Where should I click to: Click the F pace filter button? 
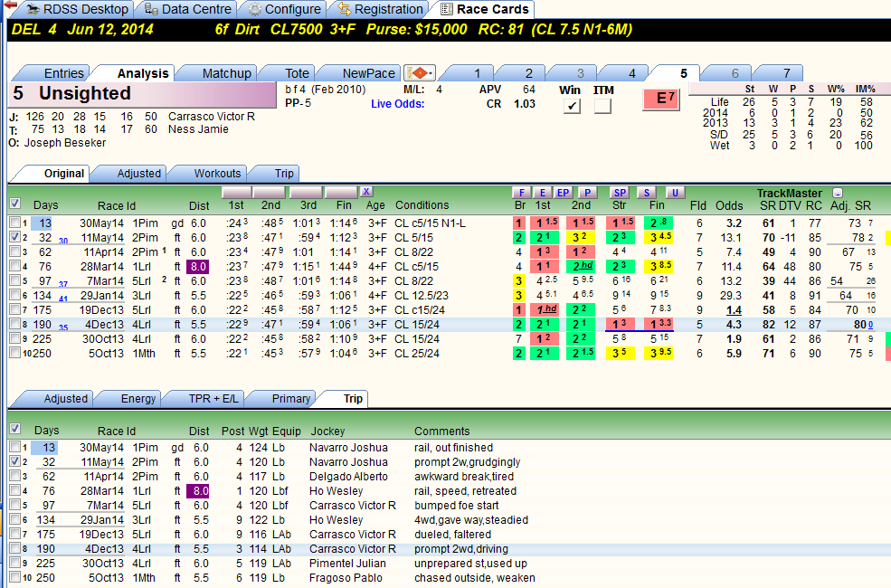(521, 193)
